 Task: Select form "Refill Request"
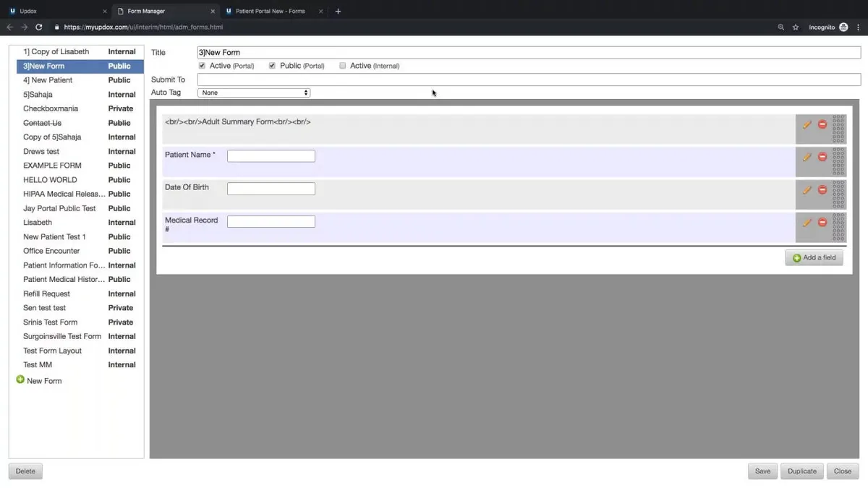pos(80,294)
